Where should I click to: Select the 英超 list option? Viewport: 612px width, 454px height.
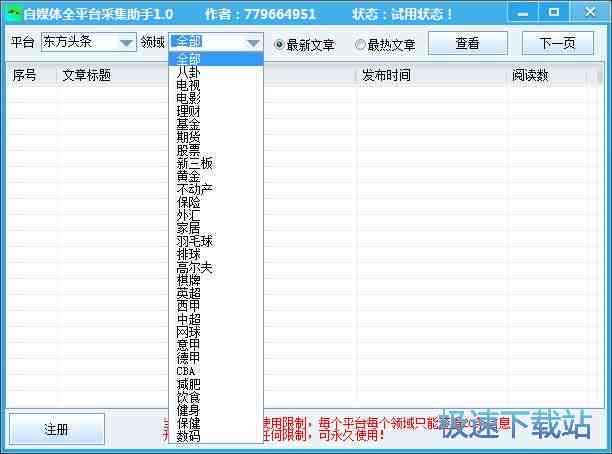coord(216,293)
